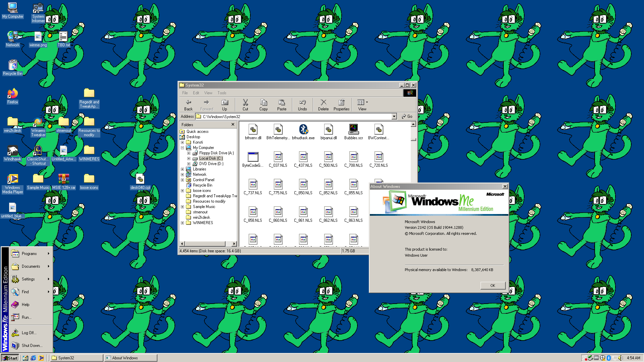
Task: Open the Recycle Bin desktop icon
Action: tap(13, 66)
